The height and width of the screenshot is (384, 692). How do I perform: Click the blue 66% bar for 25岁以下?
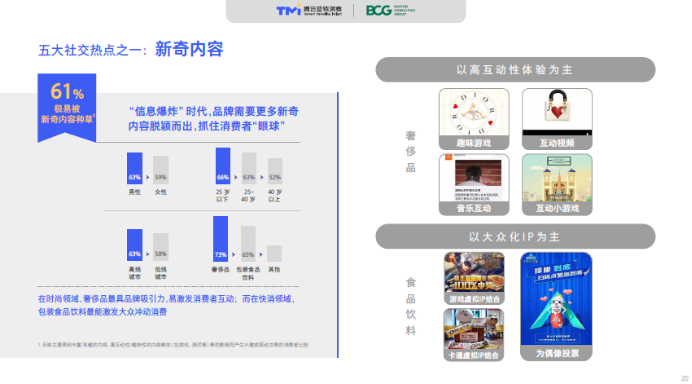click(x=223, y=166)
